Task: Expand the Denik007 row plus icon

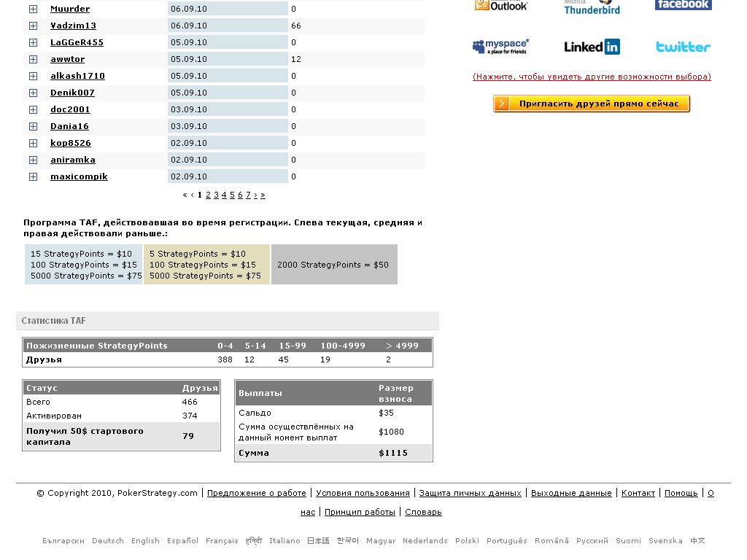Action: (33, 93)
